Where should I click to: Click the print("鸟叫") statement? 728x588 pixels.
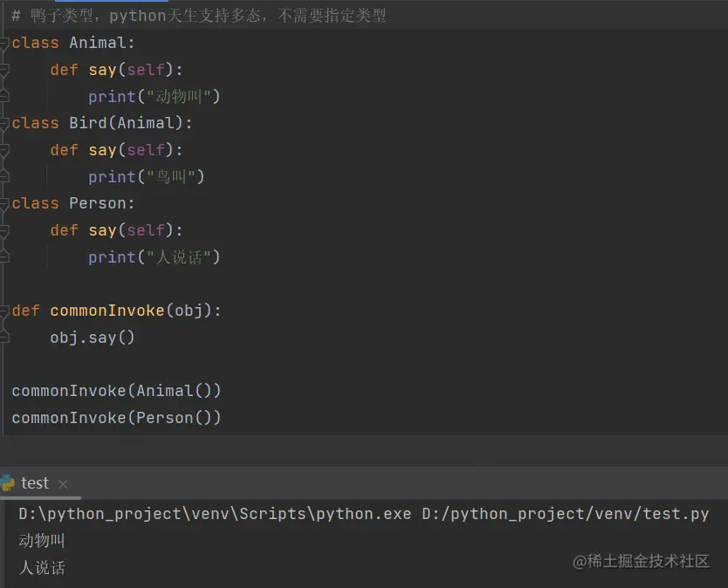click(x=147, y=177)
